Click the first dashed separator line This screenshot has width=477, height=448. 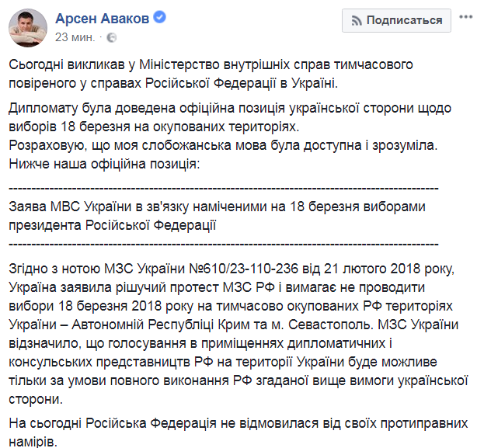pos(224,187)
